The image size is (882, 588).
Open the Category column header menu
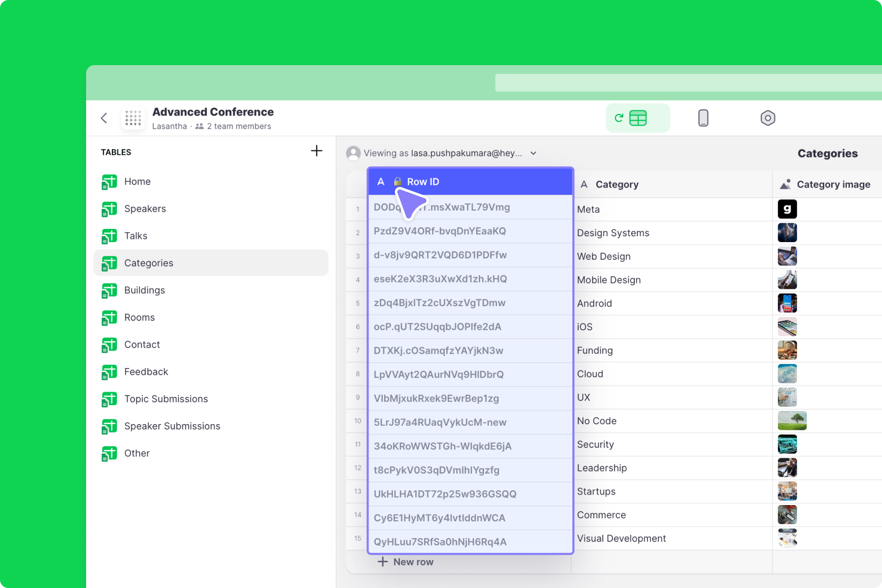pos(617,184)
